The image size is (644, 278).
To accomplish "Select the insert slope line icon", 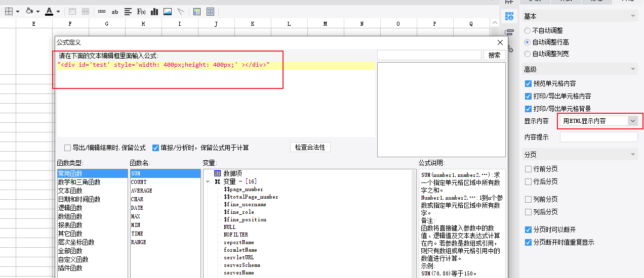I will click(x=181, y=11).
